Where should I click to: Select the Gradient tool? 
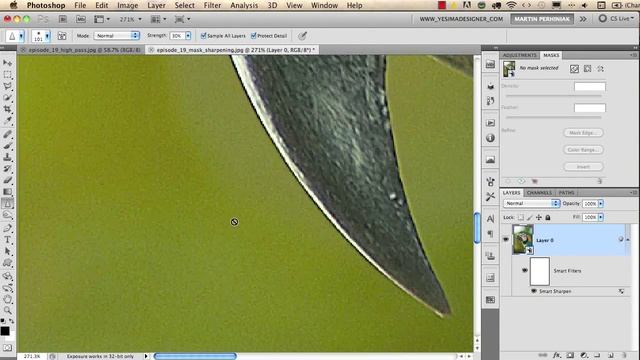7,191
